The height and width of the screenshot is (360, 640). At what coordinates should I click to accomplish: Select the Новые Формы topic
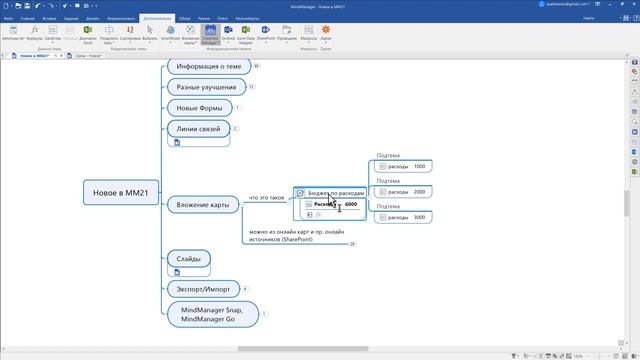200,108
